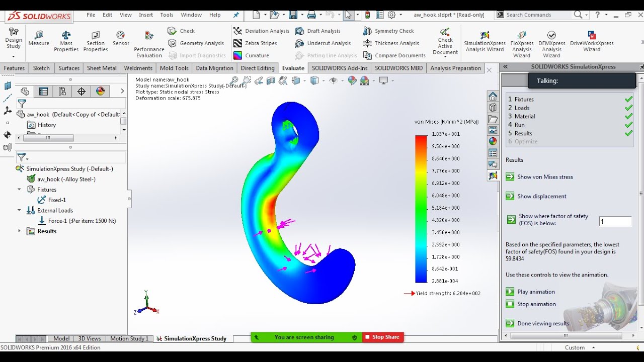Open Design Library task pane tab
This screenshot has height=362, width=644.
[x=493, y=108]
